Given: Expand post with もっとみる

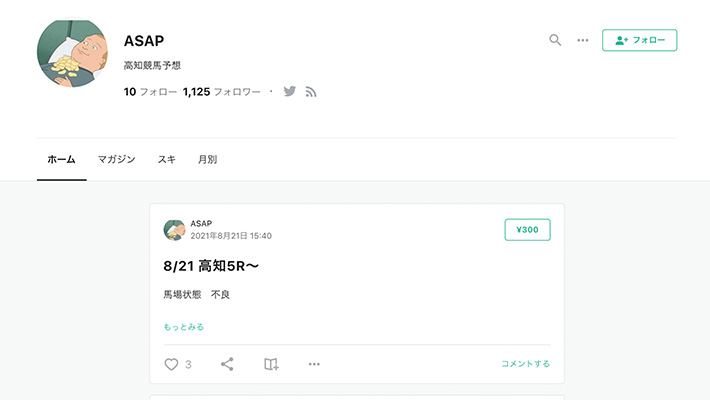Looking at the screenshot, I should pyautogui.click(x=184, y=326).
